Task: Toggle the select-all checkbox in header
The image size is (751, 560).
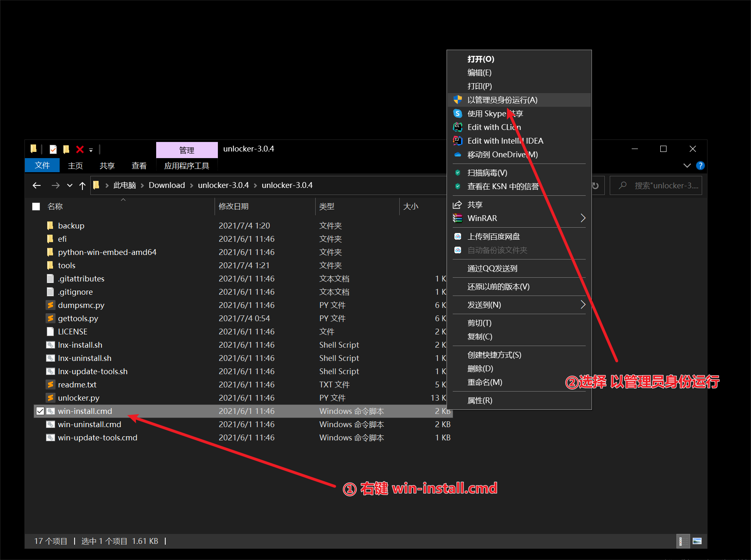Action: tap(36, 207)
